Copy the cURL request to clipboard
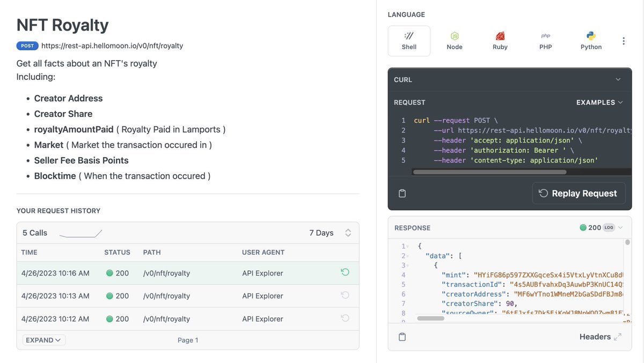The width and height of the screenshot is (644, 363). coord(402,194)
